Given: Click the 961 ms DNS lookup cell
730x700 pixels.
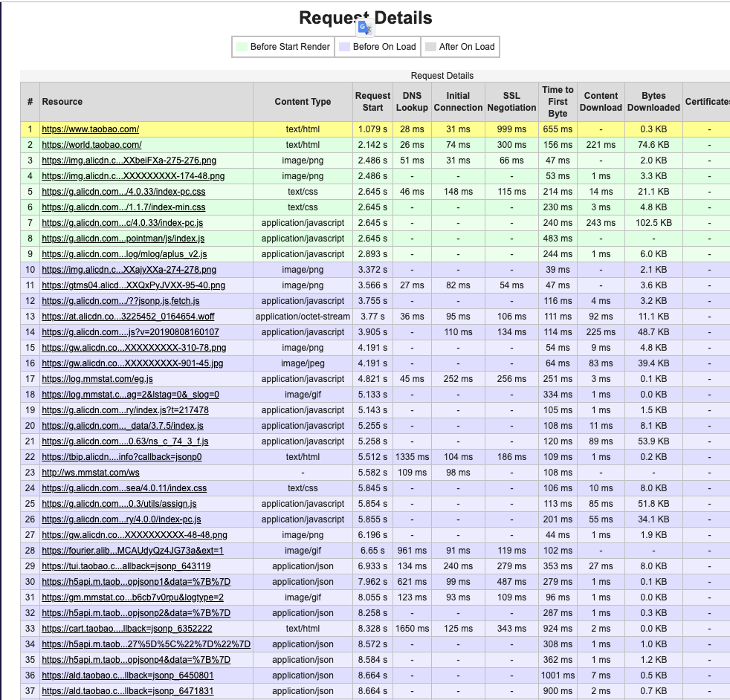Looking at the screenshot, I should (x=412, y=550).
